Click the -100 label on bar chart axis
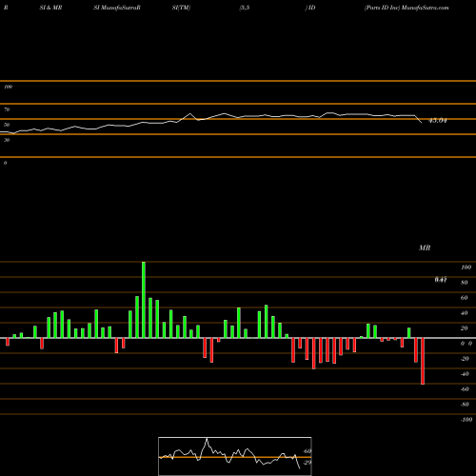 [466, 420]
